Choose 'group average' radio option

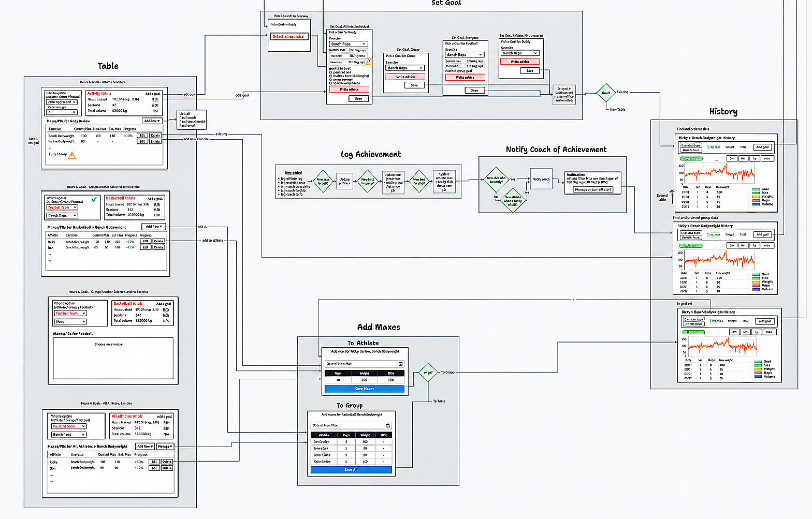point(331,80)
